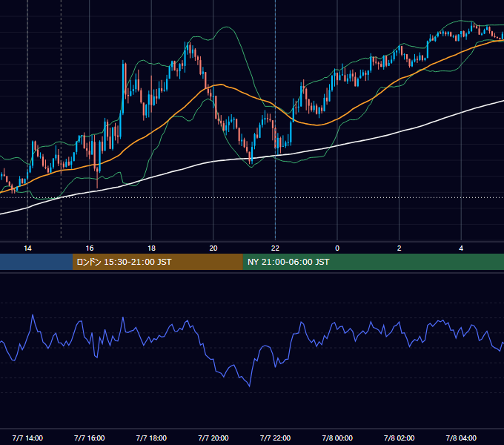Click the 16 hour label on price chart axis
The image size is (504, 445).
point(90,248)
